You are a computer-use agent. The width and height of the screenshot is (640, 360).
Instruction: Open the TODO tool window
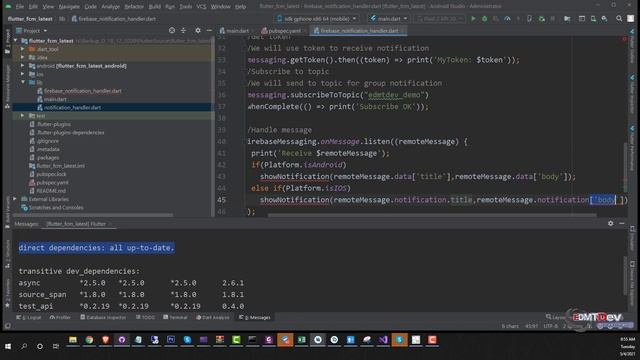tap(145, 317)
